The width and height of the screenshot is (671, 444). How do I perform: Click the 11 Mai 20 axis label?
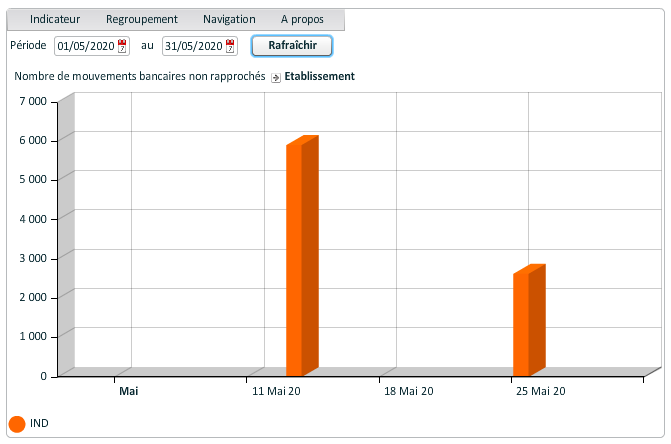(x=276, y=391)
